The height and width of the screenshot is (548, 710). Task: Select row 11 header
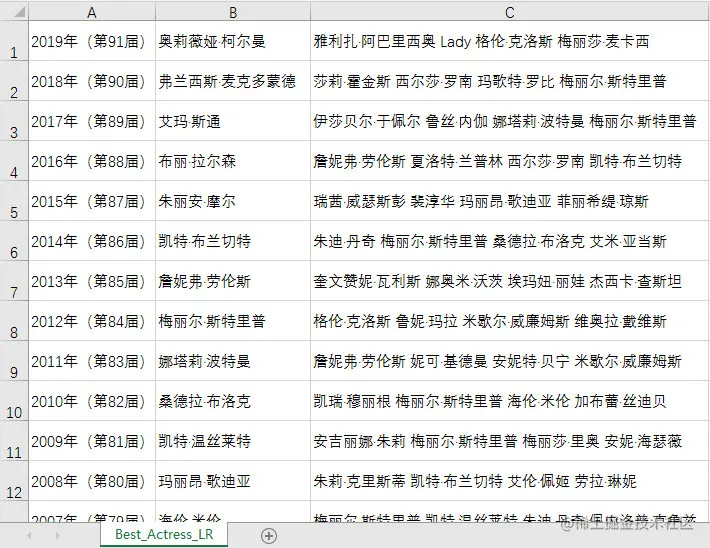click(14, 441)
